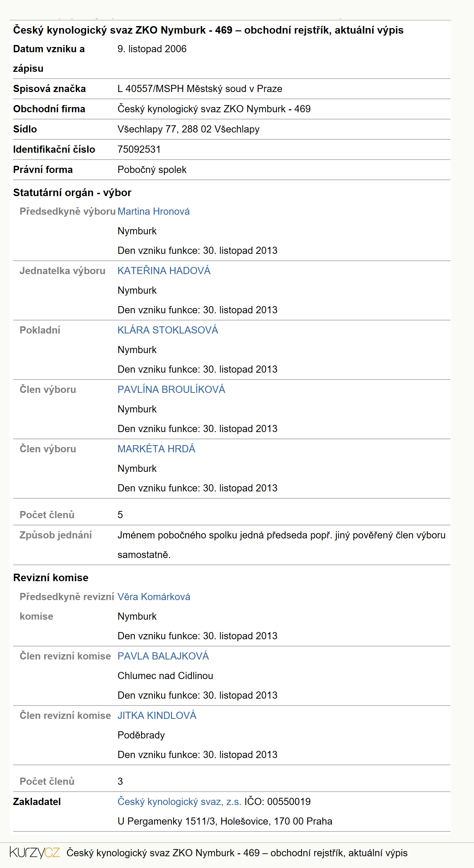
Task: Click the Předsedkyně výboru label
Action: pyautogui.click(x=68, y=211)
